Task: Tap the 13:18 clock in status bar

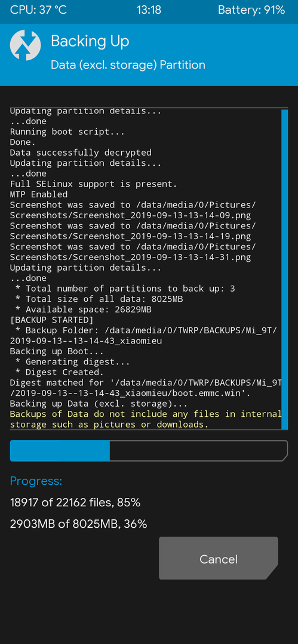Action: 149,10
